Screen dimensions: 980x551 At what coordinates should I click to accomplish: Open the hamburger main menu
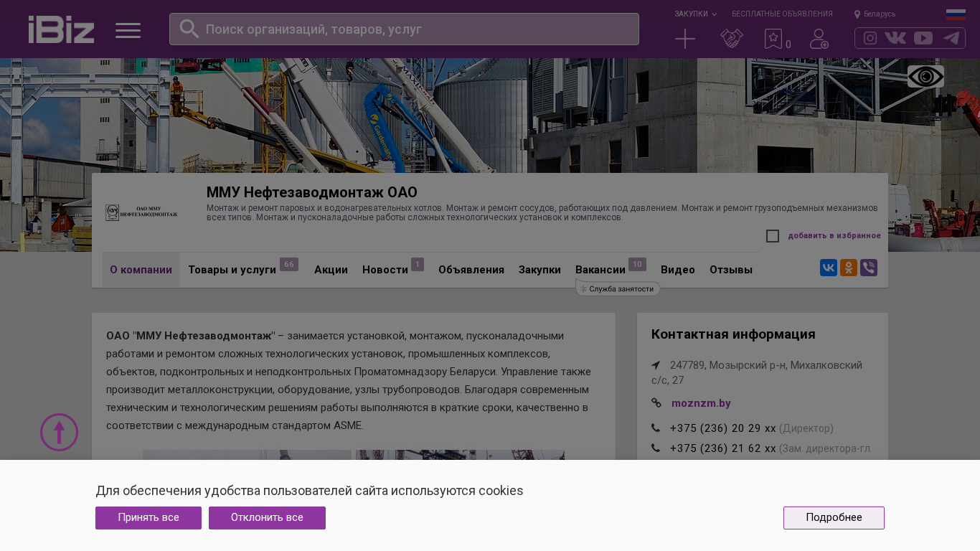[x=128, y=30]
